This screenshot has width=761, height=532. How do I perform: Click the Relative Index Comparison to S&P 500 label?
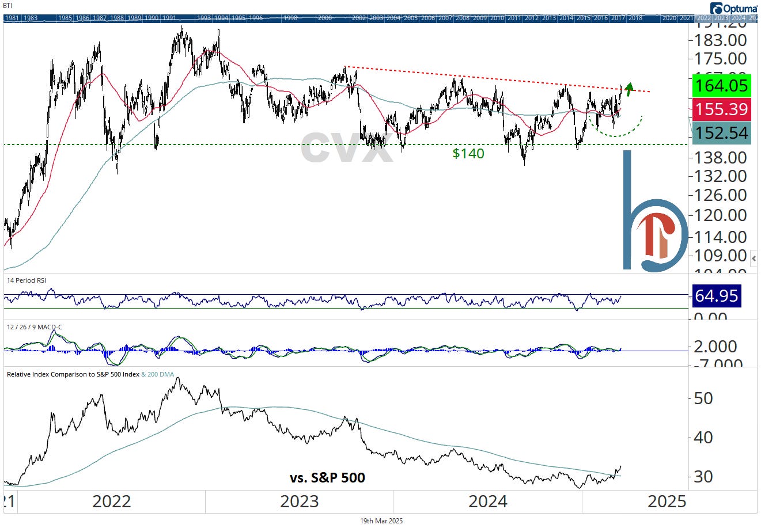point(73,374)
